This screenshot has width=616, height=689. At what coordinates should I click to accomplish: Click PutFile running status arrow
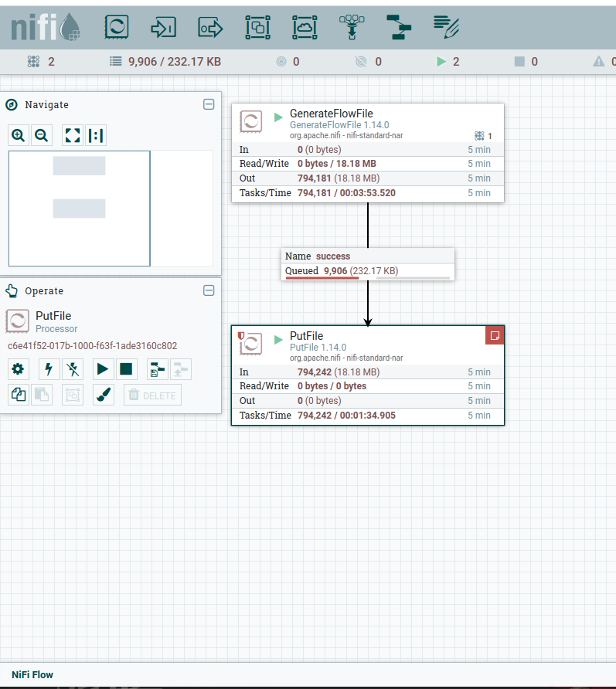click(x=278, y=340)
